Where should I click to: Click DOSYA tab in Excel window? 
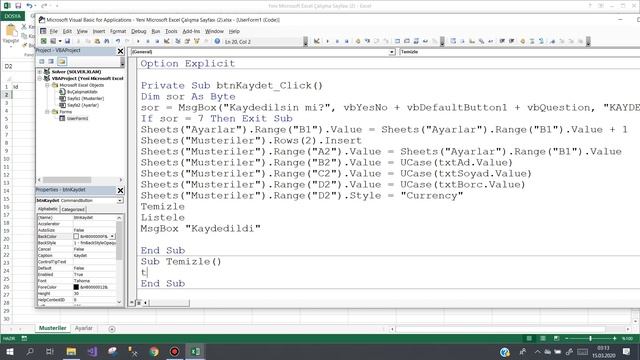(x=13, y=16)
